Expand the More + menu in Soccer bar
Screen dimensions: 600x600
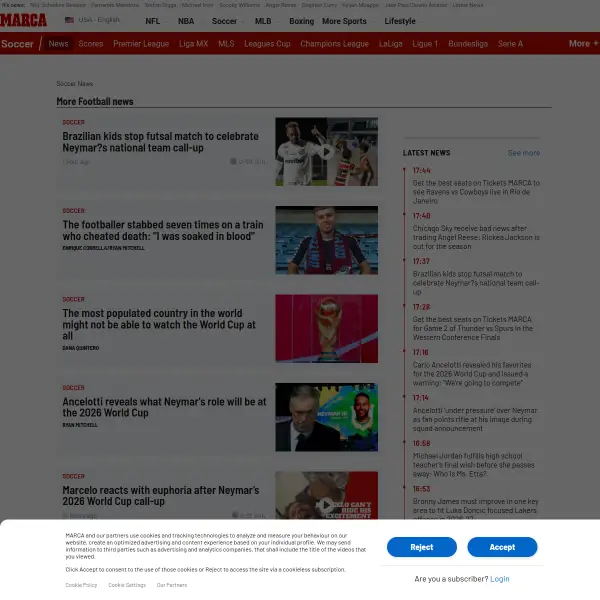coord(583,44)
